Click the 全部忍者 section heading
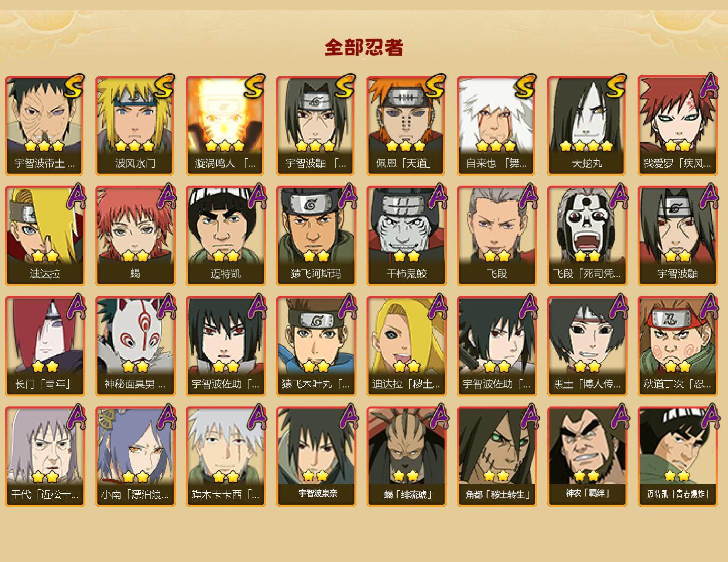This screenshot has width=728, height=562. click(364, 47)
